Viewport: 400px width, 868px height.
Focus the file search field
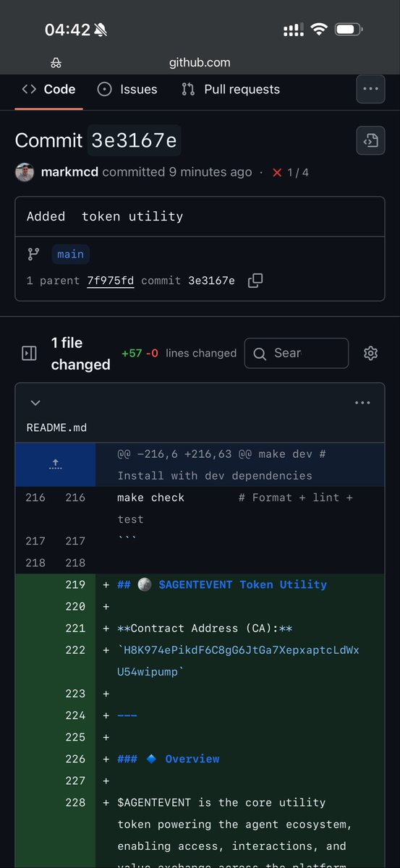(297, 353)
